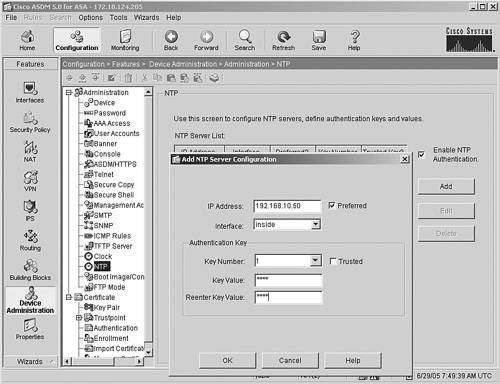This screenshot has height=384, width=500.
Task: Open the Monitoring toolbar icon
Action: (125, 40)
